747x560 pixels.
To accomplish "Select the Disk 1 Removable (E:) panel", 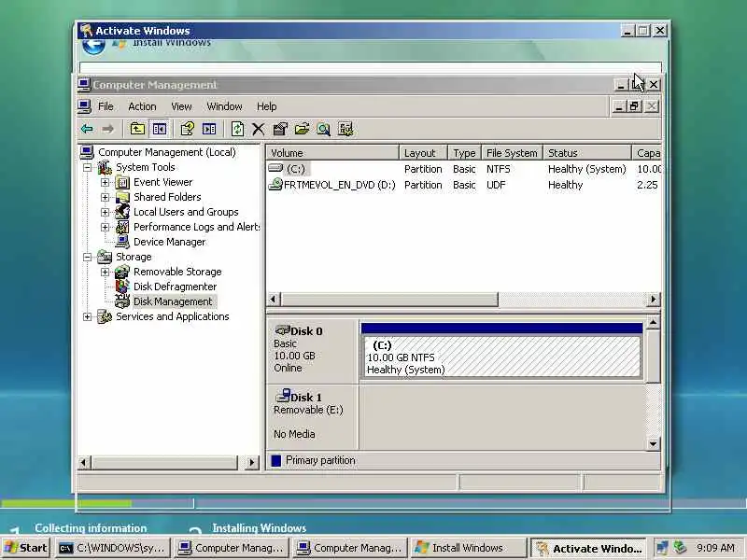I will [x=312, y=416].
